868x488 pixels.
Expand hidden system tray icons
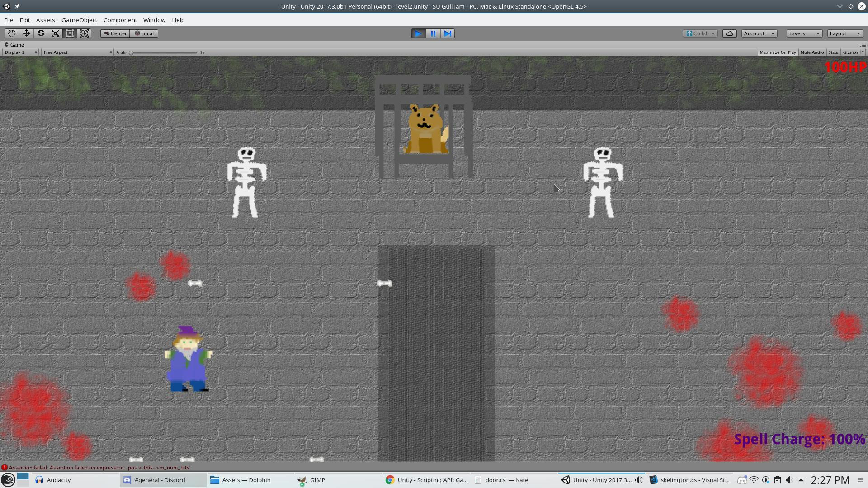click(x=801, y=480)
